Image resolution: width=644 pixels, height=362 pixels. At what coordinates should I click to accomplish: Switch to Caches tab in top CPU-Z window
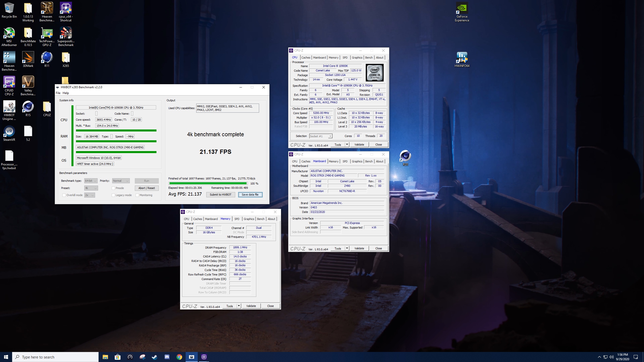point(306,58)
